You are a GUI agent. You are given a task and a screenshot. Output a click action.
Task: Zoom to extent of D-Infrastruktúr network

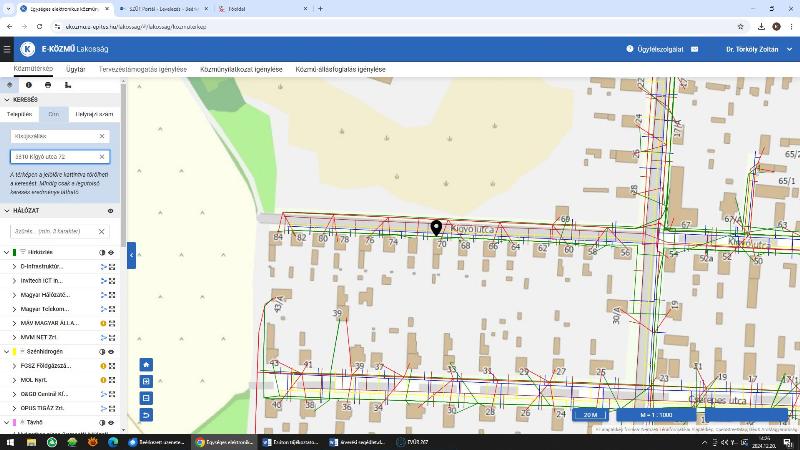click(x=112, y=267)
